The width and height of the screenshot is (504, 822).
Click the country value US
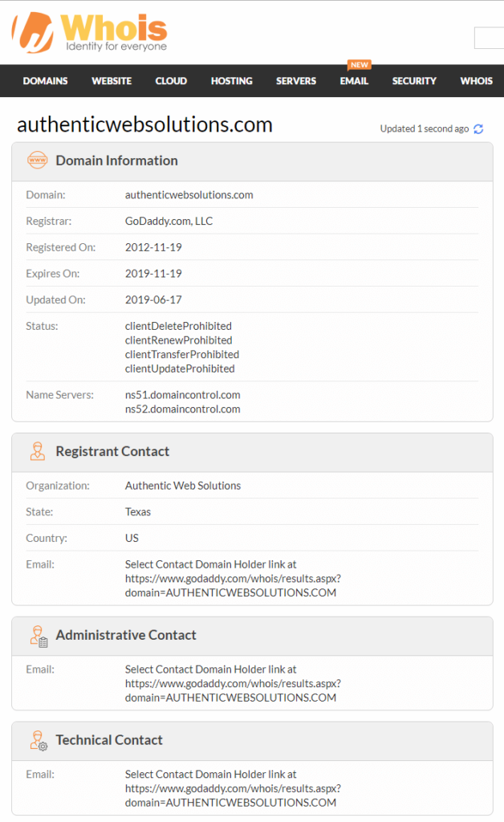[132, 539]
